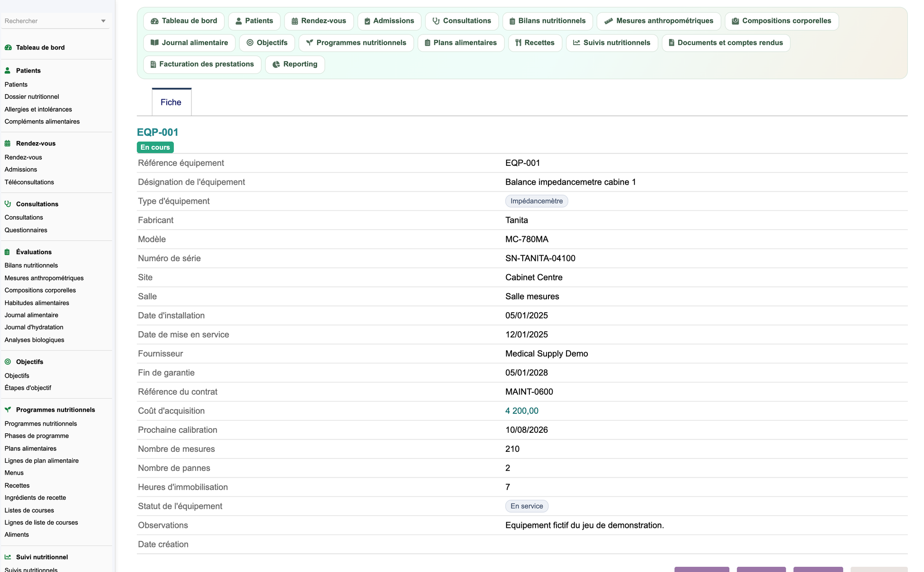
Task: Open Questionnaires in sidebar
Action: (x=26, y=230)
